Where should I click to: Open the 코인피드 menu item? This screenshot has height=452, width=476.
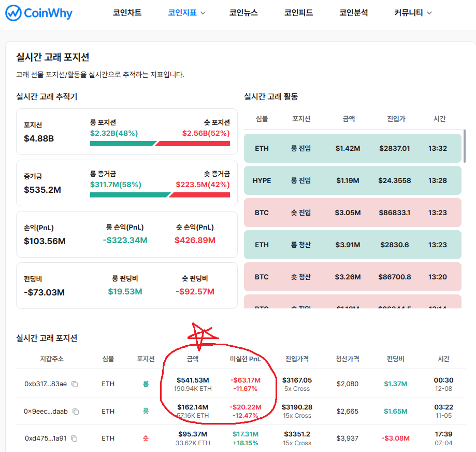pos(298,13)
